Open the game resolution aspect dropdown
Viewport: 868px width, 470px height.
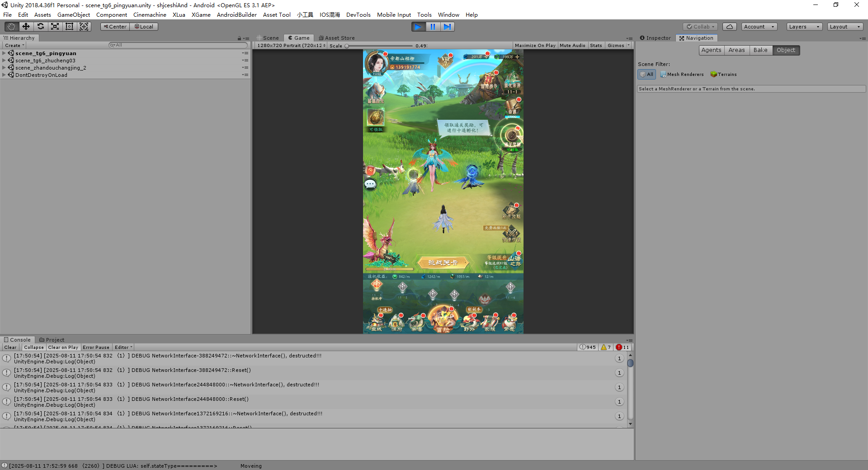point(291,45)
